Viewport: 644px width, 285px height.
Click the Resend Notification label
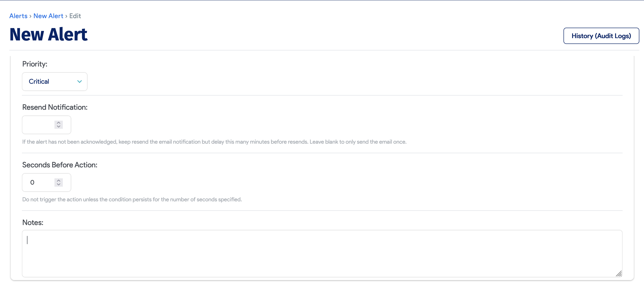55,107
